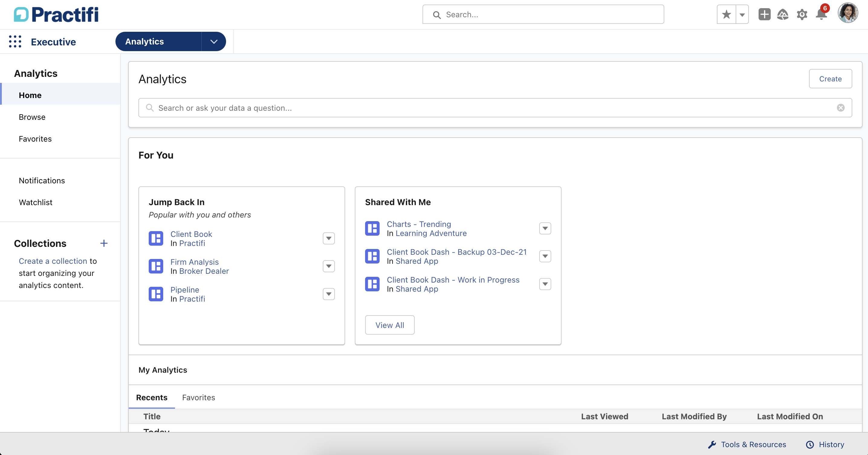
Task: Open actions menu for Client Book
Action: pyautogui.click(x=329, y=238)
